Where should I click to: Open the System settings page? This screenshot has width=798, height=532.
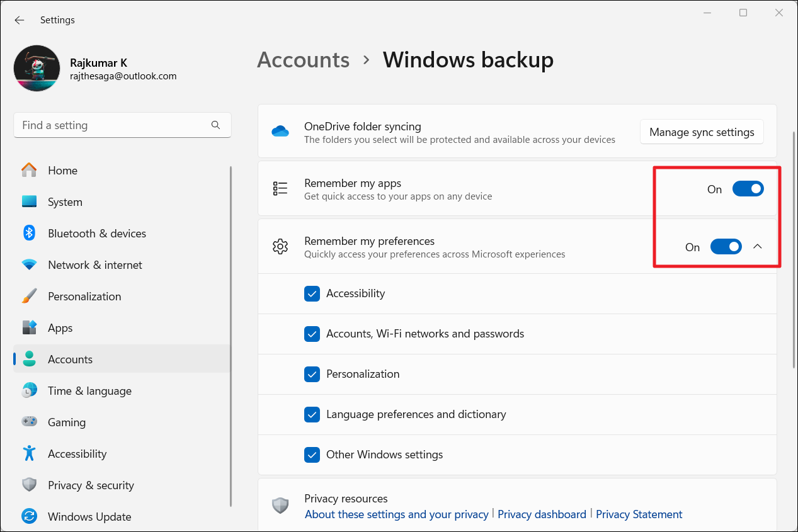[x=65, y=202]
